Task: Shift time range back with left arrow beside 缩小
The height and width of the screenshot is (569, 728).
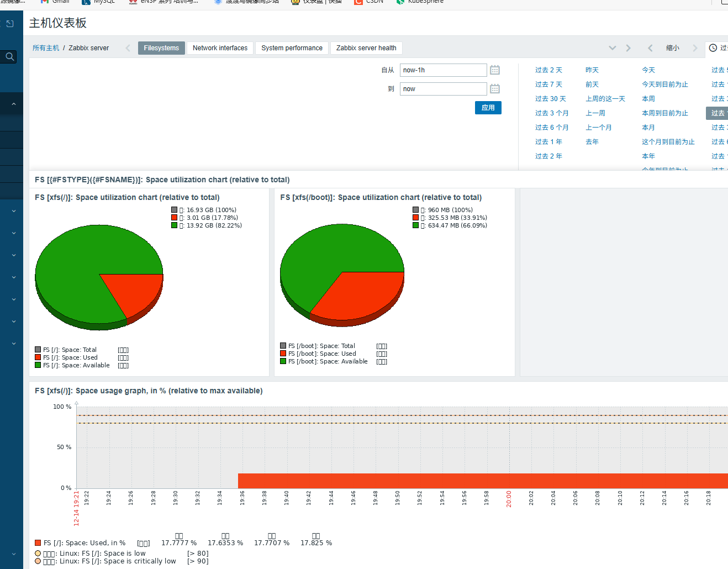Action: [650, 48]
